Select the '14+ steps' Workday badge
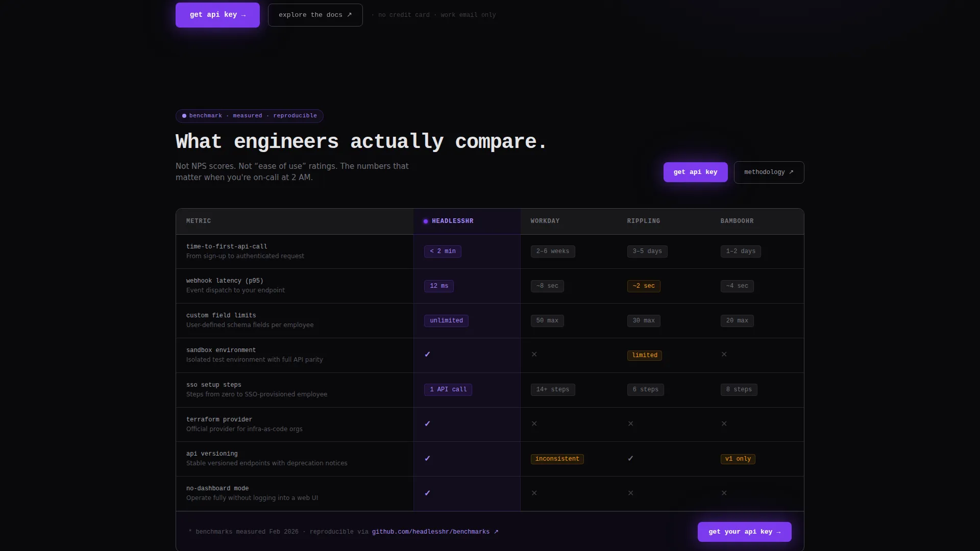Viewport: 980px width, 551px height. [x=553, y=390]
